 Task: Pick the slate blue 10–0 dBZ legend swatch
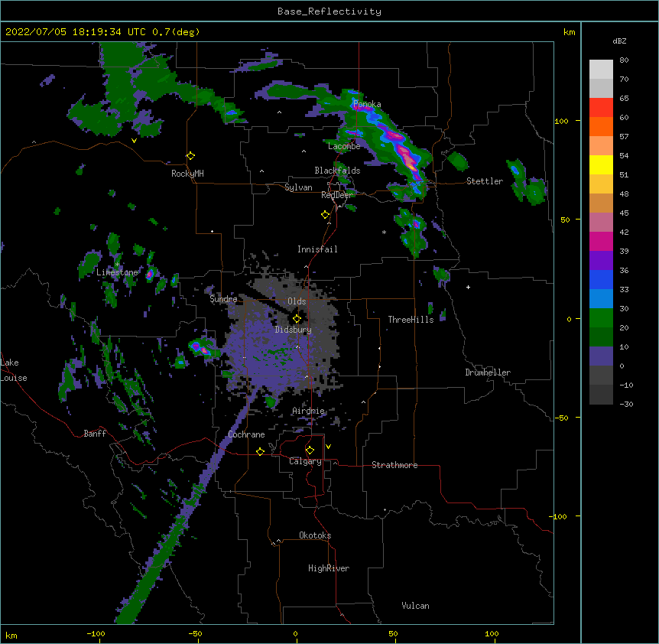coord(601,356)
